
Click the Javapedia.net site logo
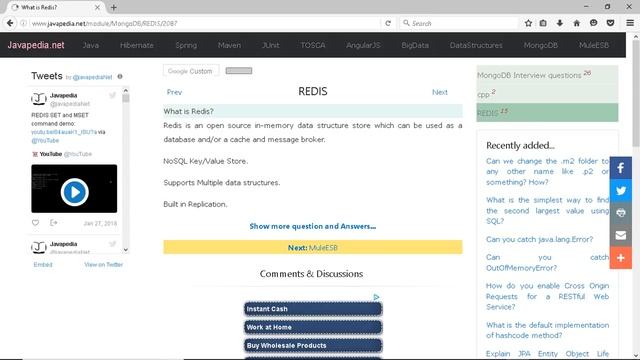tap(36, 45)
